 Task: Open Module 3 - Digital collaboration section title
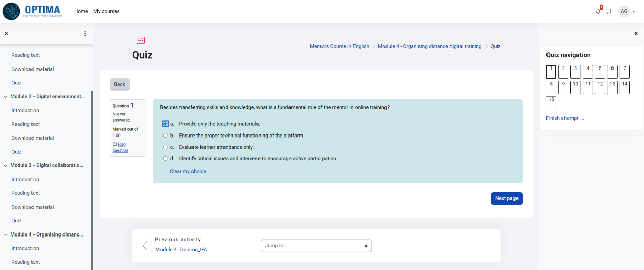click(x=47, y=165)
